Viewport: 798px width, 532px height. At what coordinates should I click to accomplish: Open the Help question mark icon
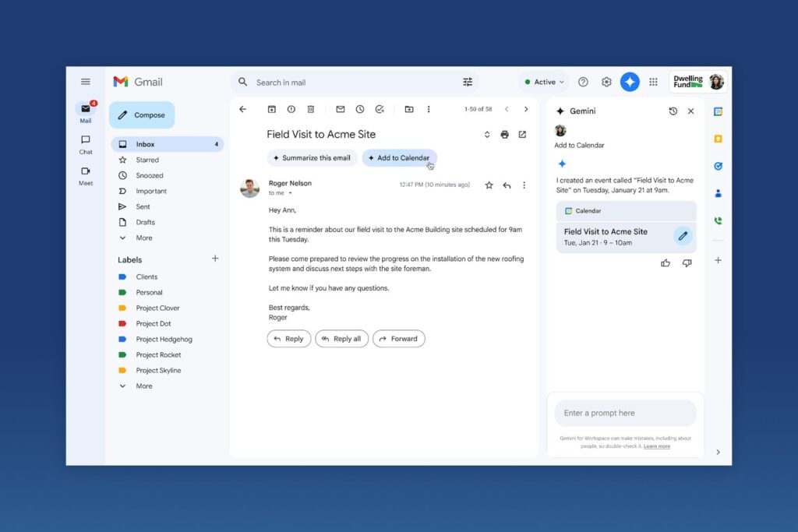click(583, 82)
